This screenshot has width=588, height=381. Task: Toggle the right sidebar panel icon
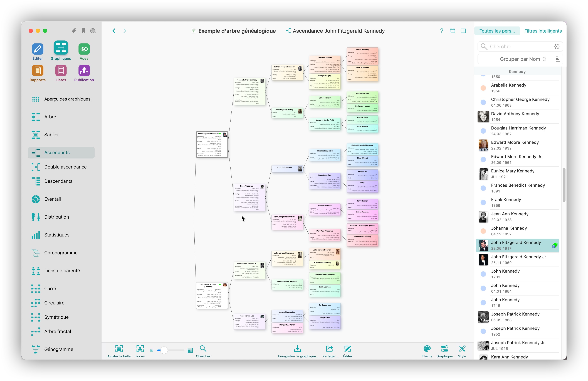[463, 31]
